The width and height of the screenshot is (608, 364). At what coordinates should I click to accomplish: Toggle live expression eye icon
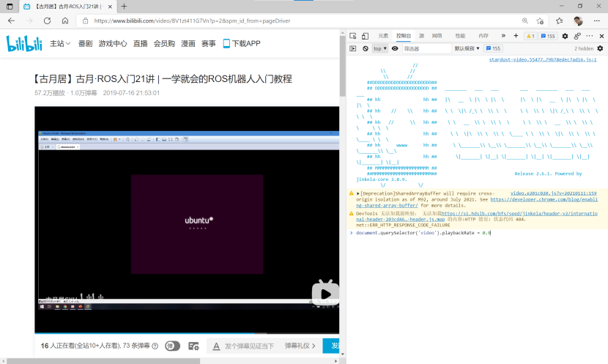(395, 48)
